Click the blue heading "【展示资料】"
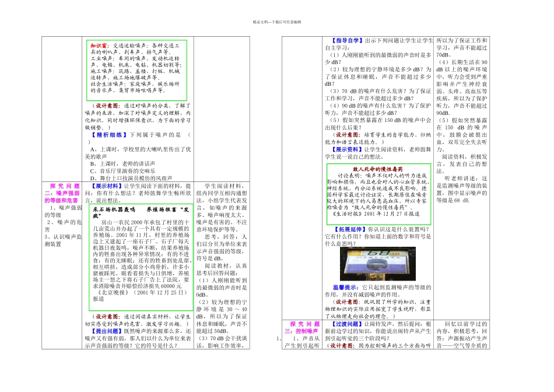554x392 pixels. [346, 149]
